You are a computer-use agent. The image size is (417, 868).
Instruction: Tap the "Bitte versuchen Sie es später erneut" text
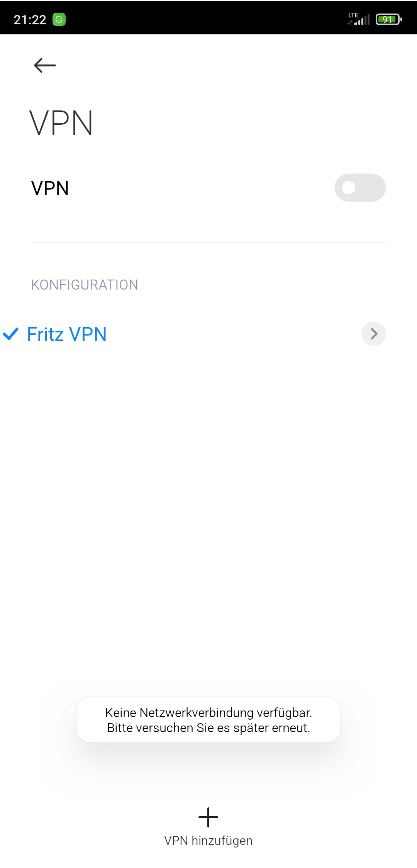208,728
